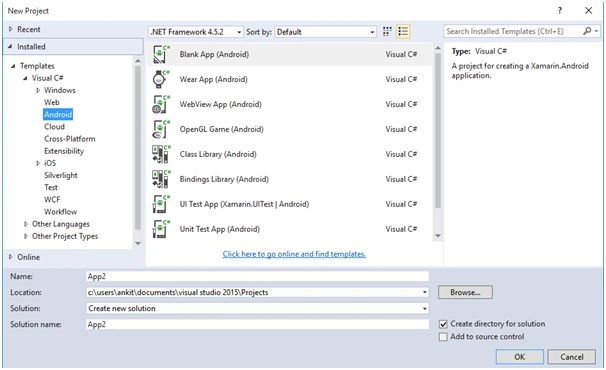
Task: Select "UI Test App (Xamarin.UITest | Android)" text
Action: [244, 204]
